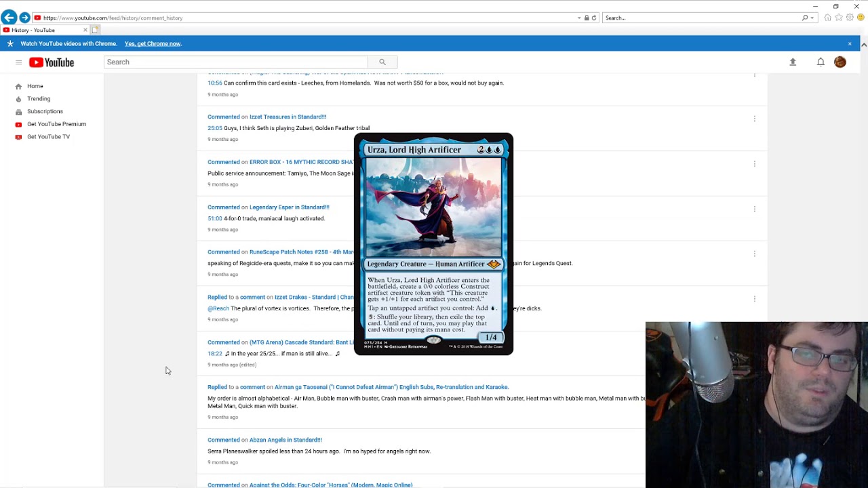Reload the page with the refresh icon

[x=594, y=18]
